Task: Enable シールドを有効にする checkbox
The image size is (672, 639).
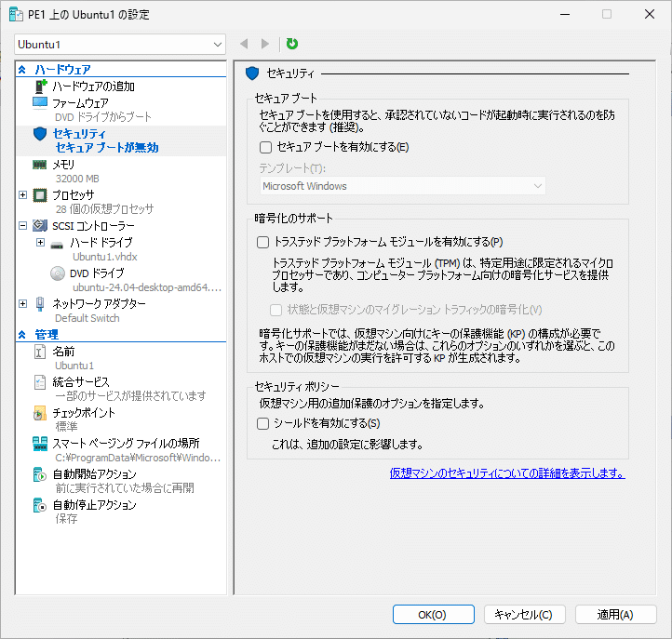Action: tap(262, 423)
